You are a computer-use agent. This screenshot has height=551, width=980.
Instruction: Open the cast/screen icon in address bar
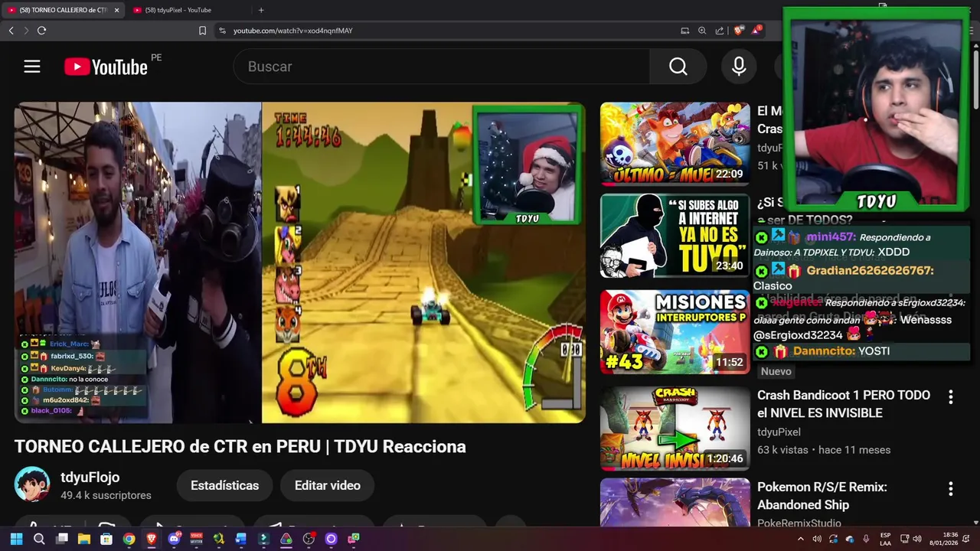[684, 31]
